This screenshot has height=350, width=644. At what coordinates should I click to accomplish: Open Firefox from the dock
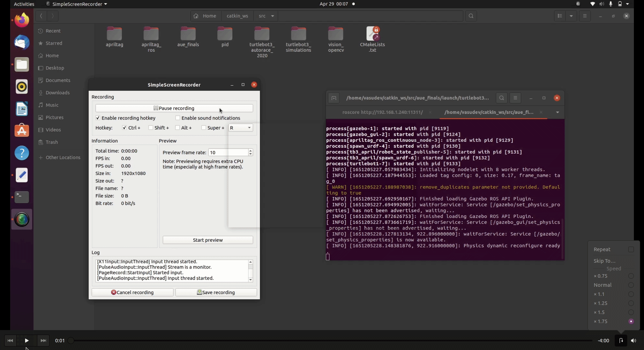pos(22,20)
